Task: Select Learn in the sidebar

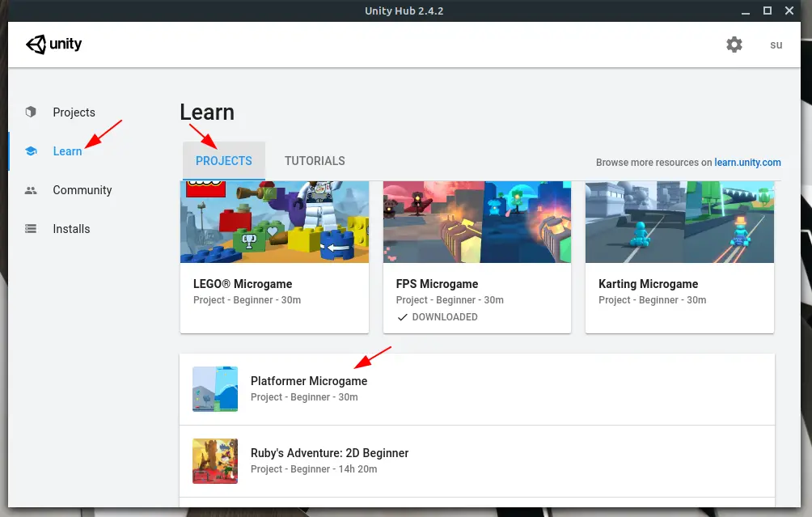Action: pos(67,151)
